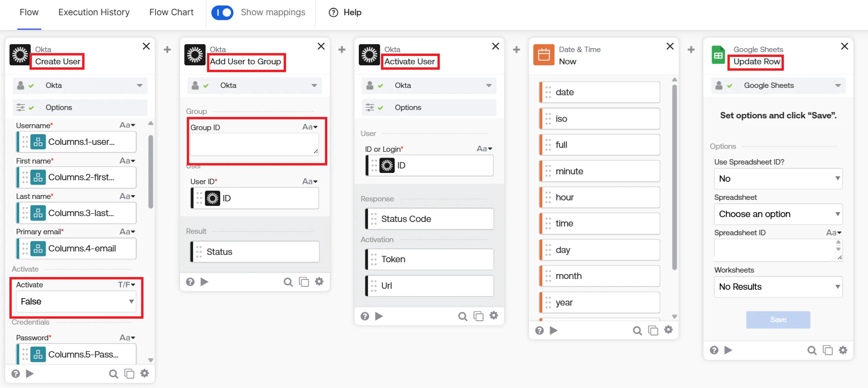
Task: Click the Username field with Columns.1 mapping
Action: tap(76, 142)
